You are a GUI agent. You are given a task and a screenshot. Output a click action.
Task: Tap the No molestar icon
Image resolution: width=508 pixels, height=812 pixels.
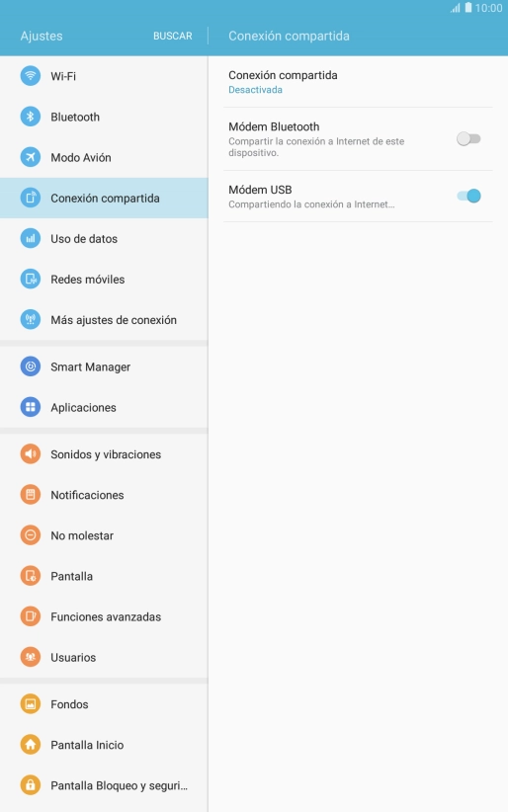(x=31, y=535)
